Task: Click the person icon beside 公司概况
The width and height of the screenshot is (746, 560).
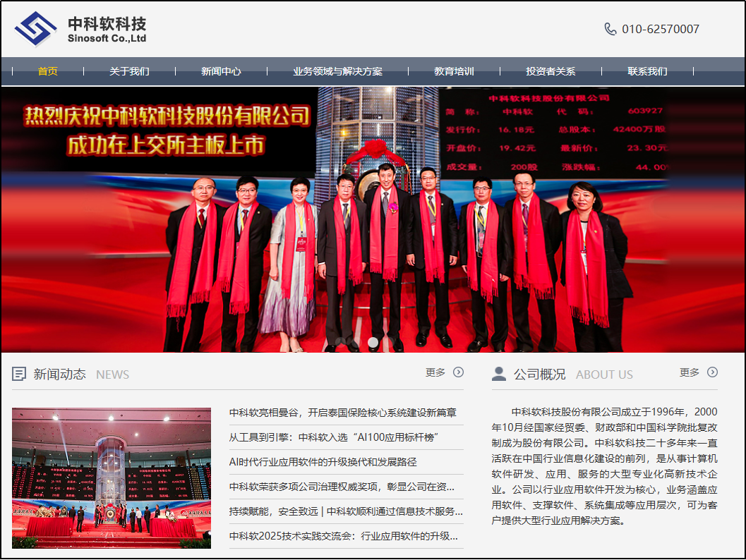Action: (498, 374)
